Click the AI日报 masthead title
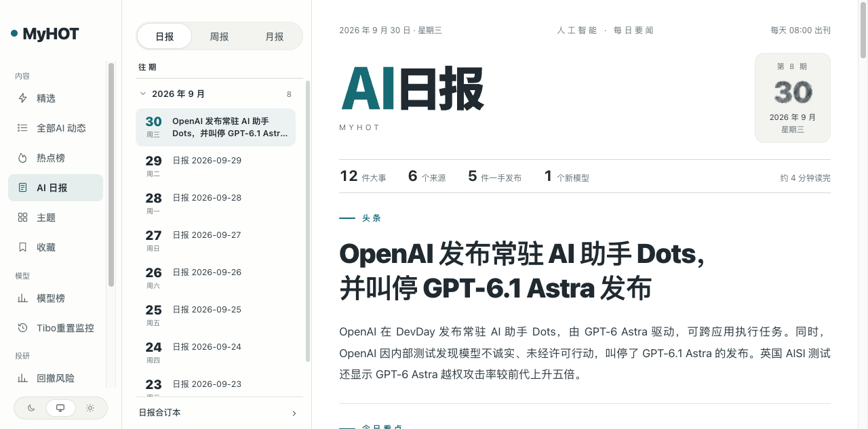868x429 pixels. [412, 89]
